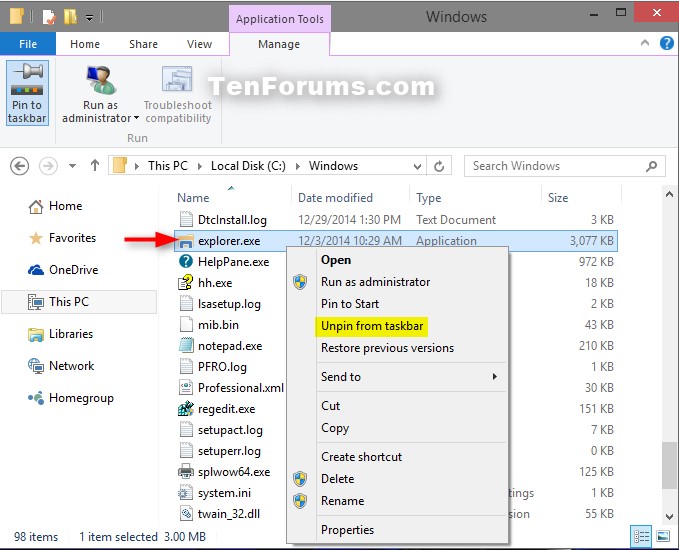Image resolution: width=679 pixels, height=550 pixels.
Task: Select the notepad.exe file icon
Action: pyautogui.click(x=186, y=346)
